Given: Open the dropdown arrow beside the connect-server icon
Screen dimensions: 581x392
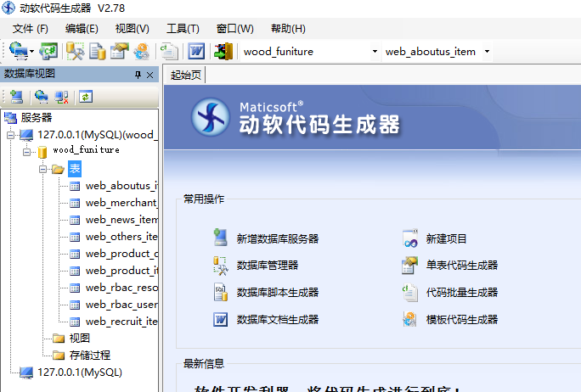Looking at the screenshot, I should [32, 52].
